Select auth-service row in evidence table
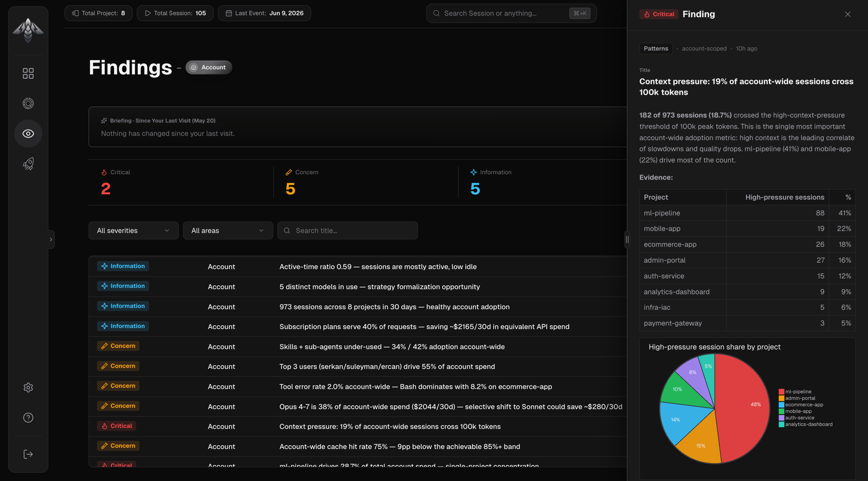This screenshot has height=481, width=868. tap(747, 276)
